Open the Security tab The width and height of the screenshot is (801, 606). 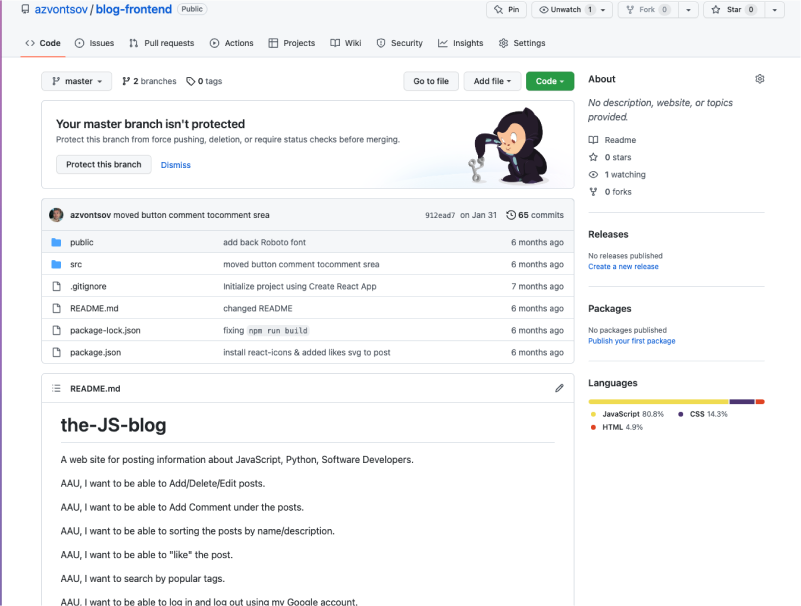coord(399,43)
